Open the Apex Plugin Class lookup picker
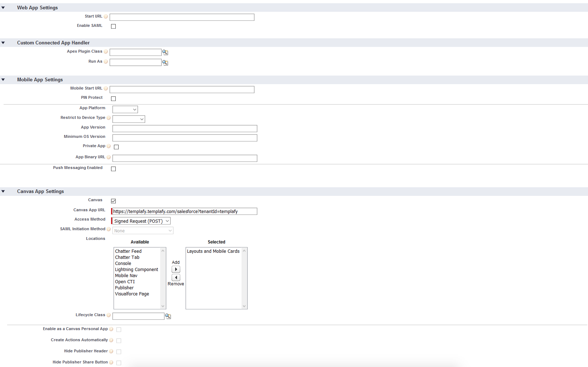Screen dimensions: 588x367 pos(165,52)
